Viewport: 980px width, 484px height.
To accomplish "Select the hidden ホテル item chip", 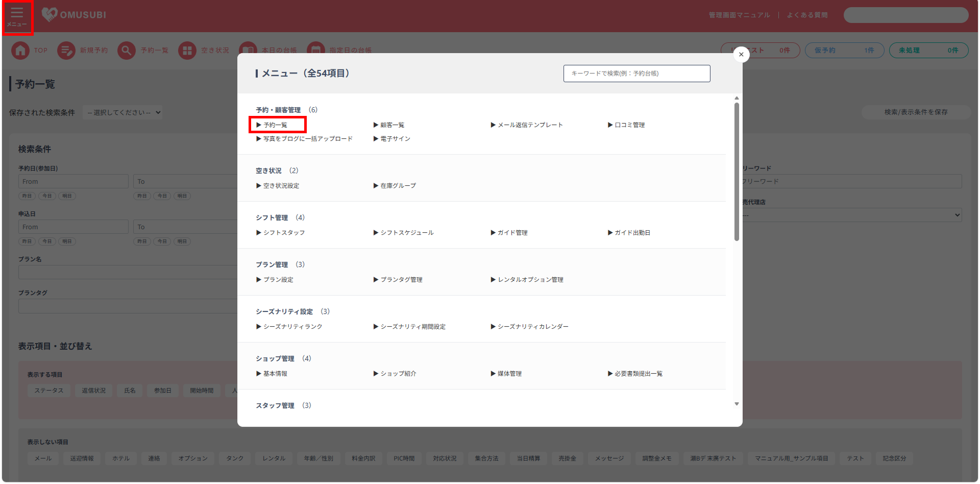I will [x=121, y=458].
